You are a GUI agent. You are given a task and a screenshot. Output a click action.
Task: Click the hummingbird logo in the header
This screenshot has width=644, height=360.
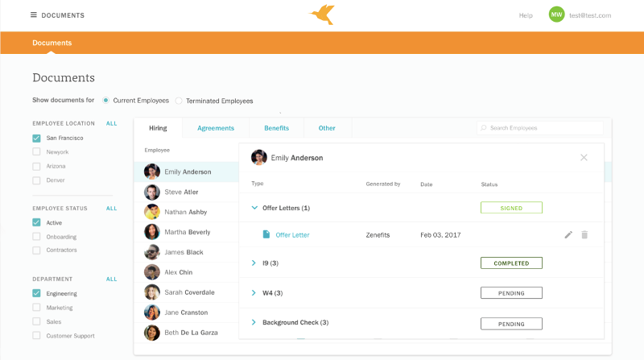point(322,15)
